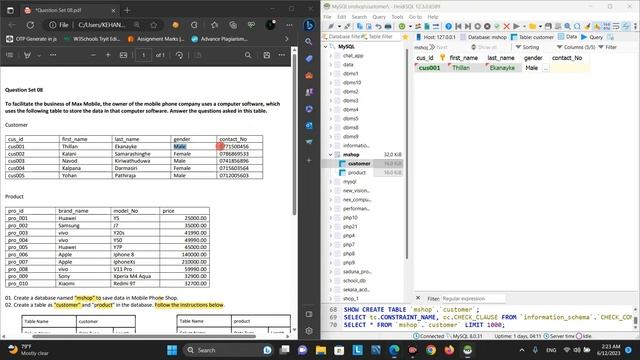This screenshot has width=640, height=360.
Task: Save the PDF with the save icon
Action: tap(267, 55)
